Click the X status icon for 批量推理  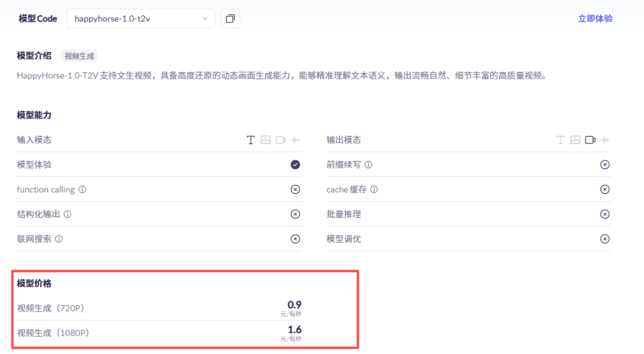click(604, 214)
